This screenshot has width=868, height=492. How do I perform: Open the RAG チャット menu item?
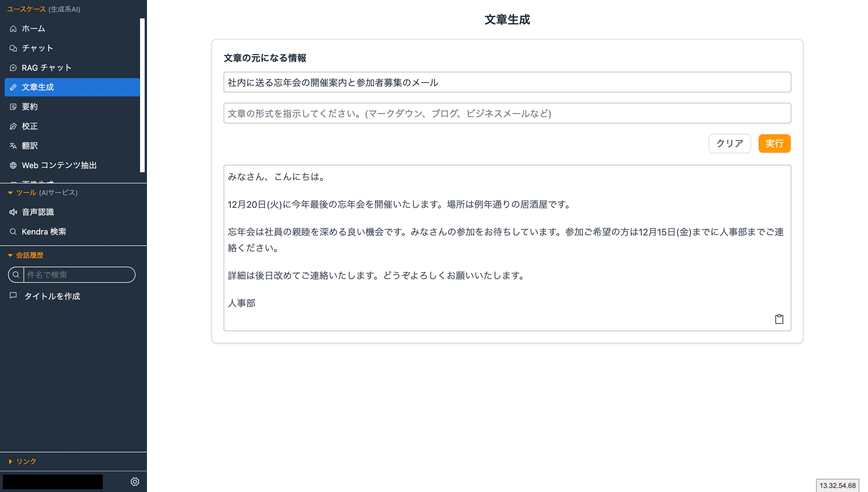coord(72,68)
